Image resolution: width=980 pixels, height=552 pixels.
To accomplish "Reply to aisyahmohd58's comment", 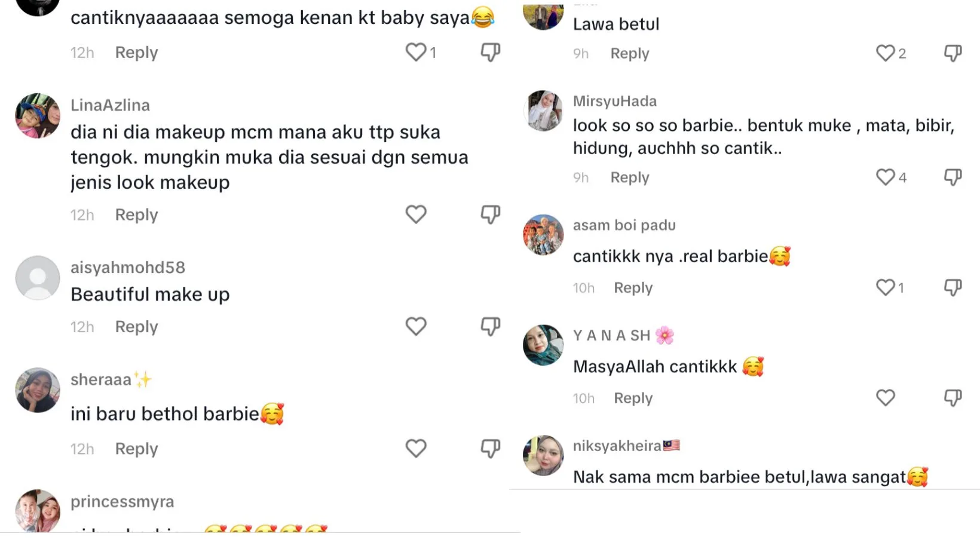I will 136,327.
